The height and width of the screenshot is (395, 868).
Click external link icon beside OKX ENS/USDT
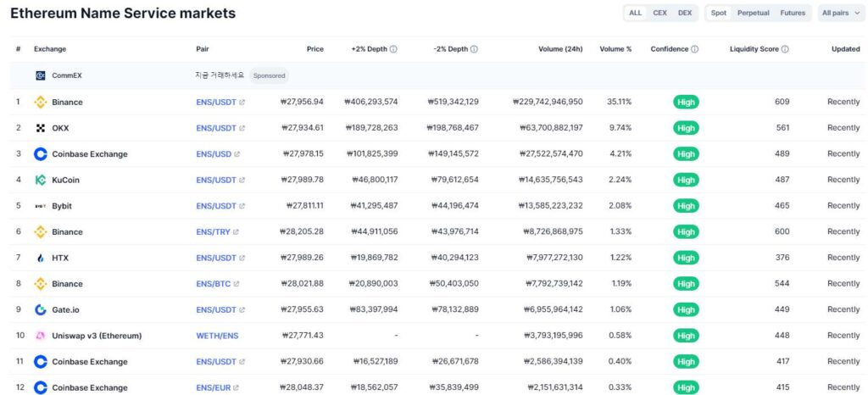[242, 128]
